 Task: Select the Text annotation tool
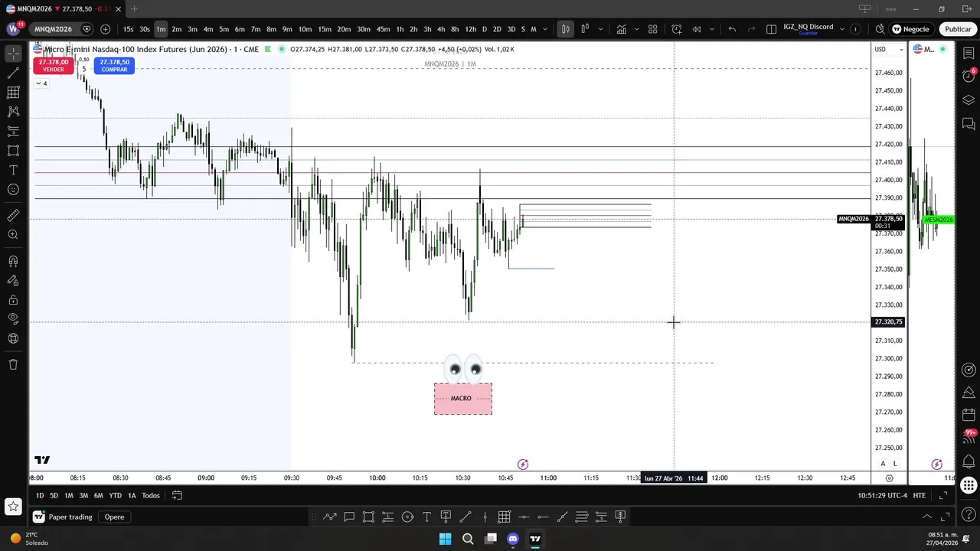point(13,170)
